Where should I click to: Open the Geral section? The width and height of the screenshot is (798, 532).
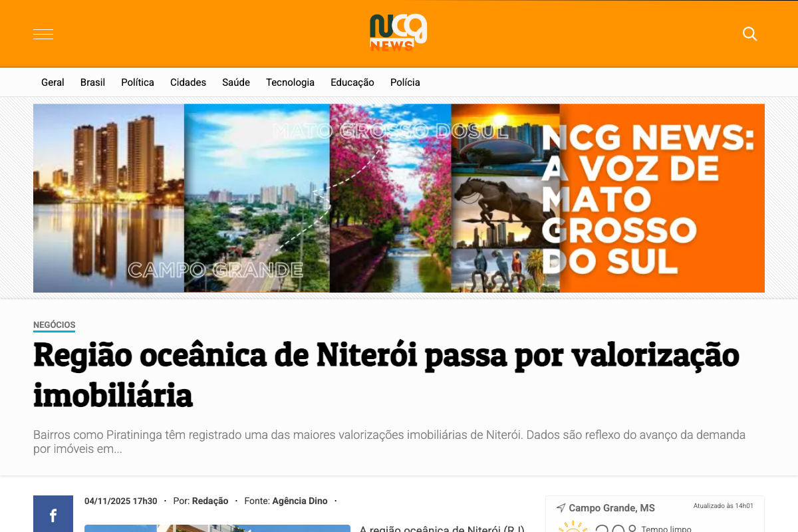coord(53,82)
